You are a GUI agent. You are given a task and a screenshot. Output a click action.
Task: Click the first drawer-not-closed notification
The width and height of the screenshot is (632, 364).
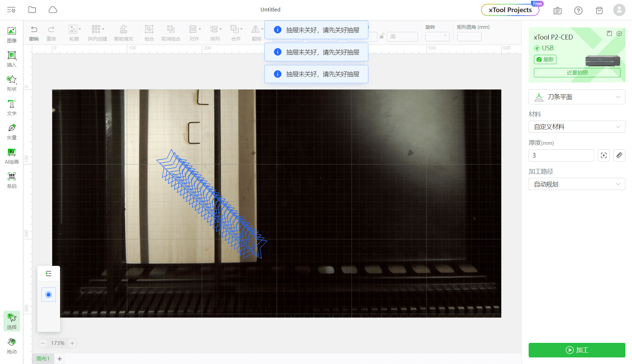click(x=316, y=30)
